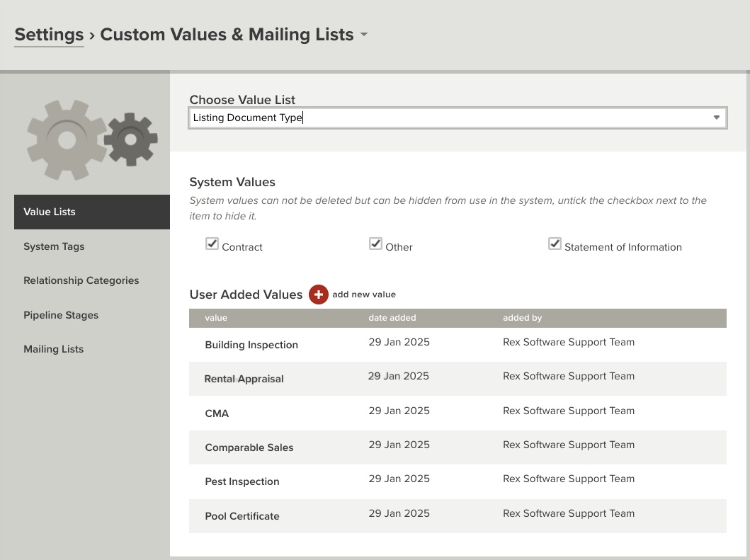
Task: Go to Relationship Categories section
Action: coord(81,280)
